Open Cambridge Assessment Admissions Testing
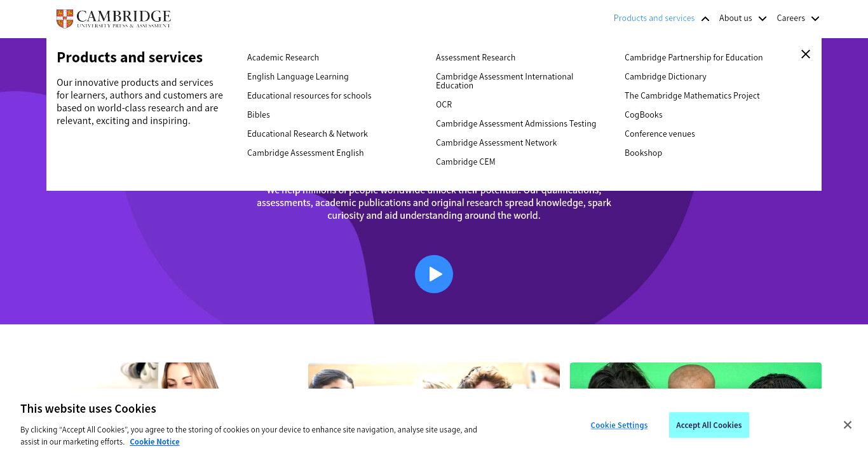Screen dimensions: 868x463 516,123
